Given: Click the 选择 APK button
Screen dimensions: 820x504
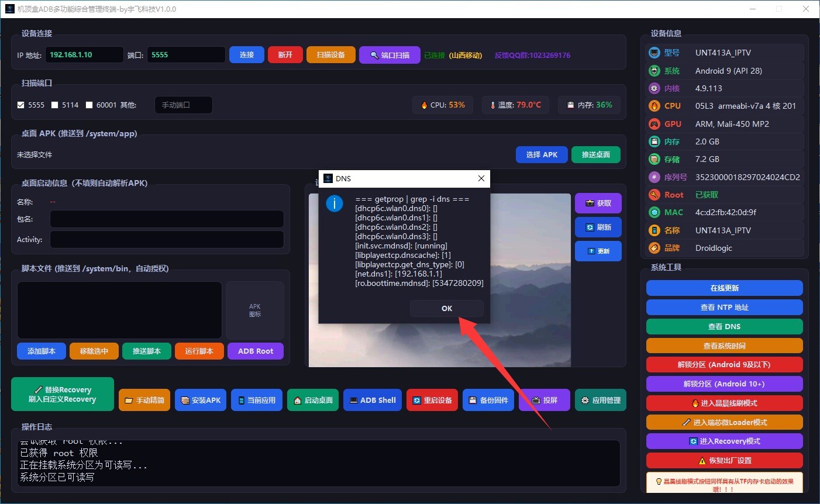Looking at the screenshot, I should tap(542, 154).
